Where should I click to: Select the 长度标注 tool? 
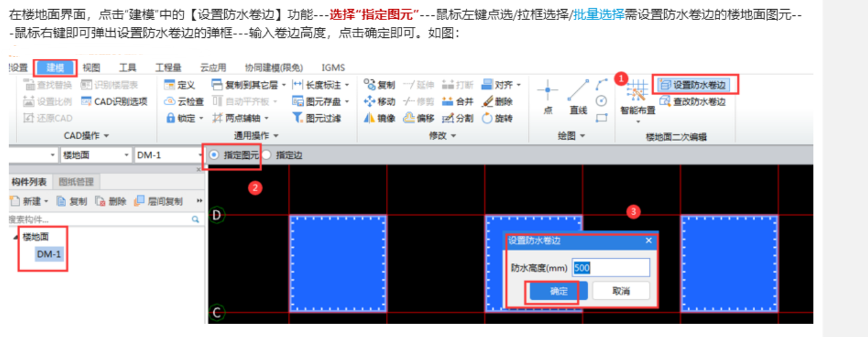(317, 85)
